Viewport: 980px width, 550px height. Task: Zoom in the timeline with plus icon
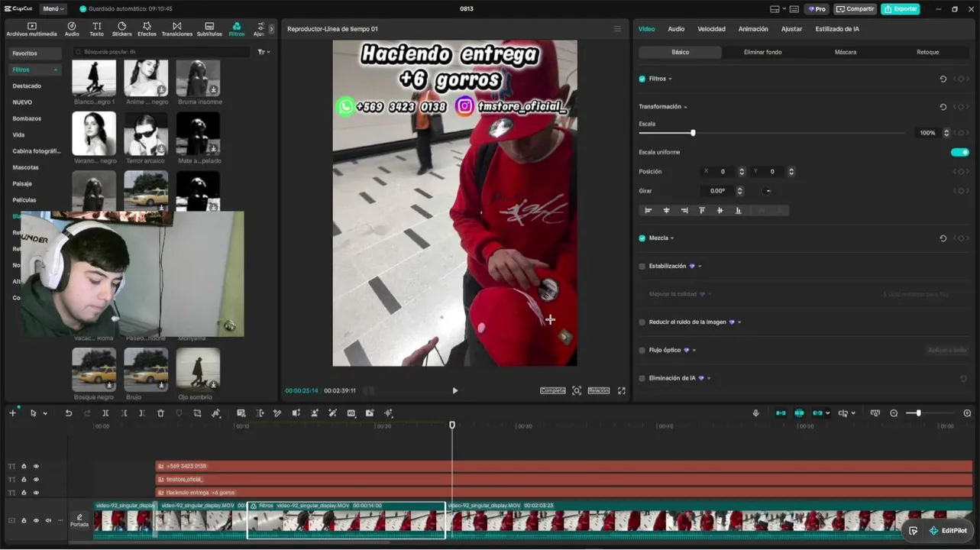[x=967, y=413]
